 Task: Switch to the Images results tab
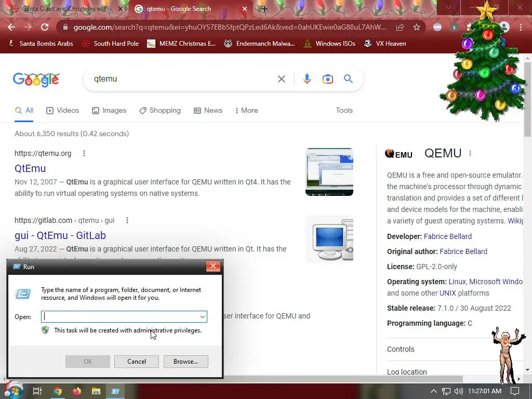pos(109,110)
